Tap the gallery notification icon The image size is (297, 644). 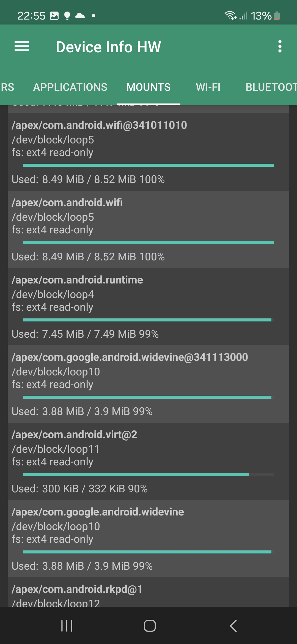[x=54, y=16]
